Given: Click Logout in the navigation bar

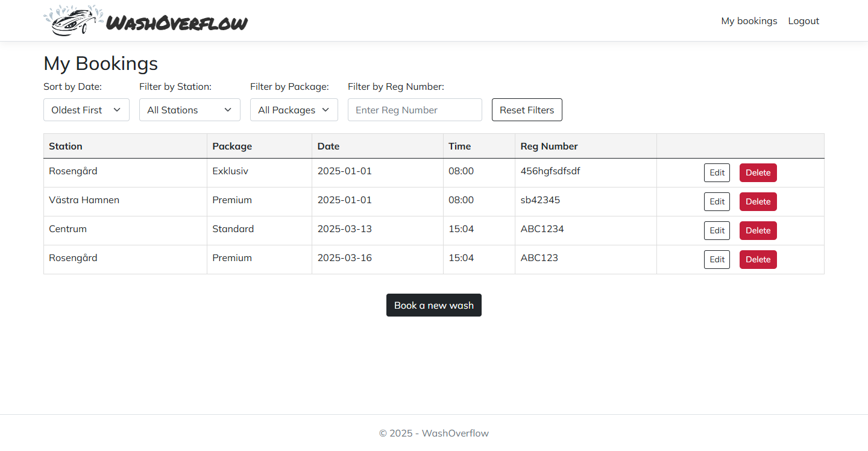Looking at the screenshot, I should [x=803, y=21].
